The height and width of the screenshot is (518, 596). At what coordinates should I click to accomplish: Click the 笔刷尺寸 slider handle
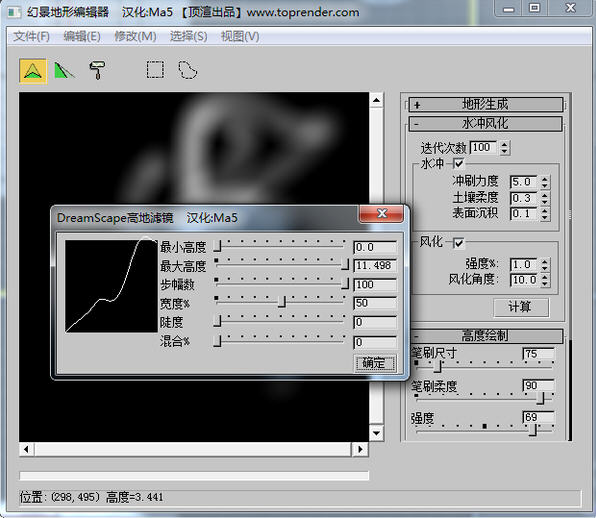437,366
